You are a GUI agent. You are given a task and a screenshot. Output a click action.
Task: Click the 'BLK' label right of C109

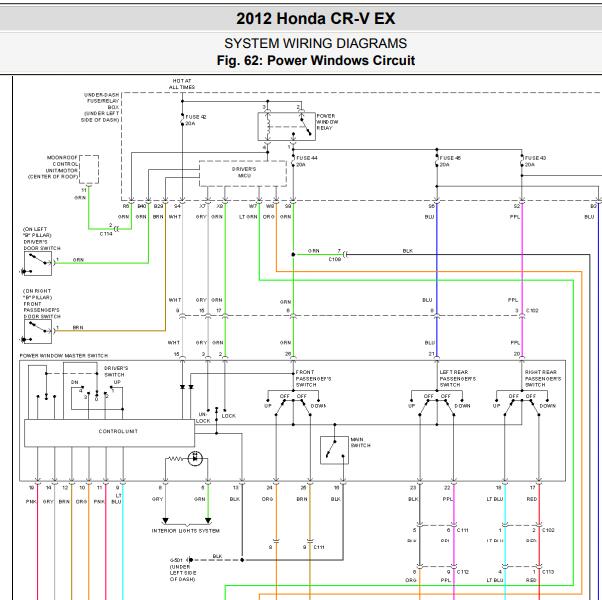pos(408,251)
